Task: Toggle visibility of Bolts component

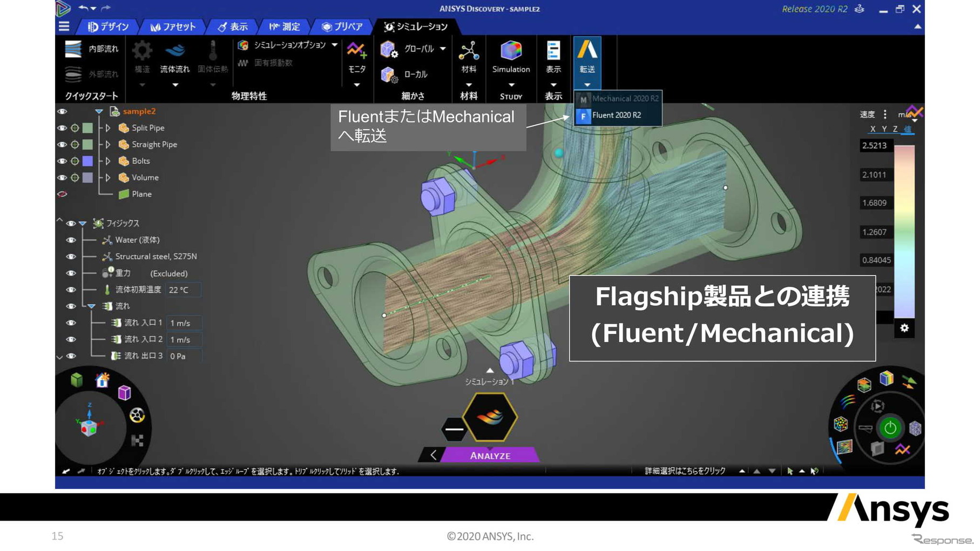Action: pyautogui.click(x=62, y=161)
